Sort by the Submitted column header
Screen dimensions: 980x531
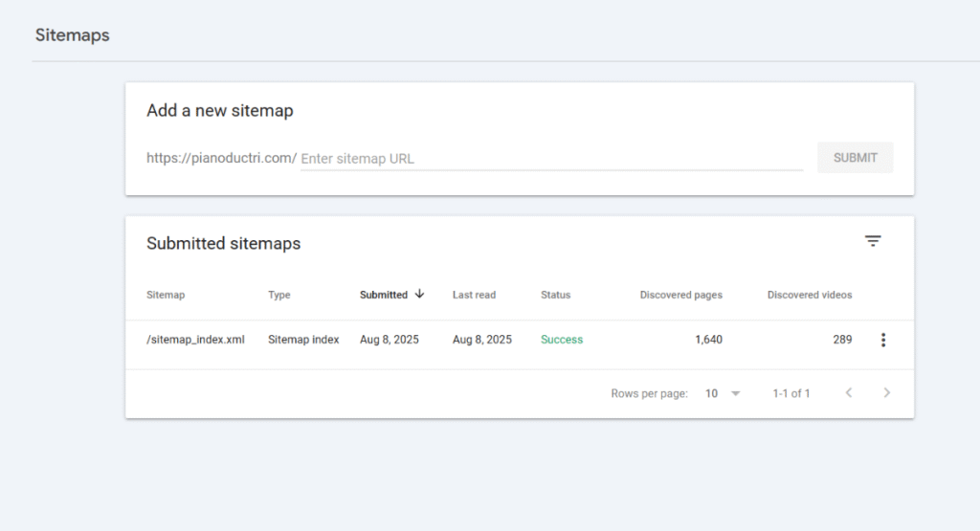[384, 295]
